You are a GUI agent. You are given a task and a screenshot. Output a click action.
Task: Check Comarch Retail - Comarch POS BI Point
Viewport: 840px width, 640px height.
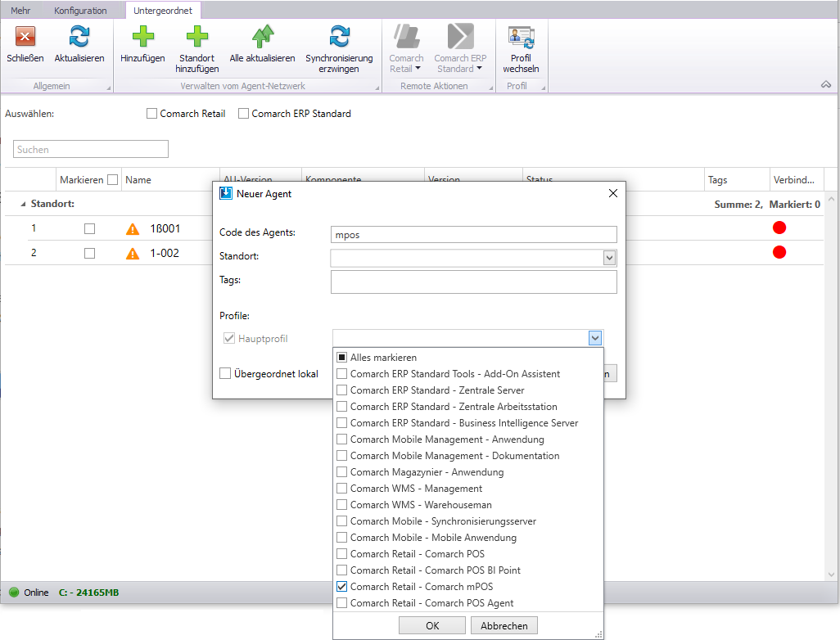click(x=341, y=570)
